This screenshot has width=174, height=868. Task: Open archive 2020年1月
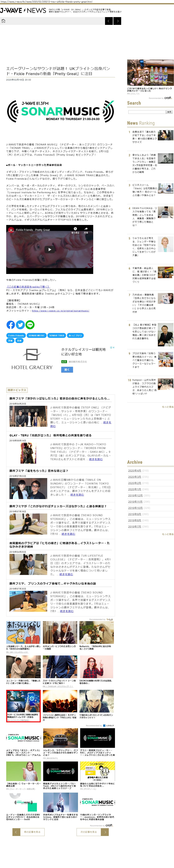pyautogui.click(x=135, y=489)
